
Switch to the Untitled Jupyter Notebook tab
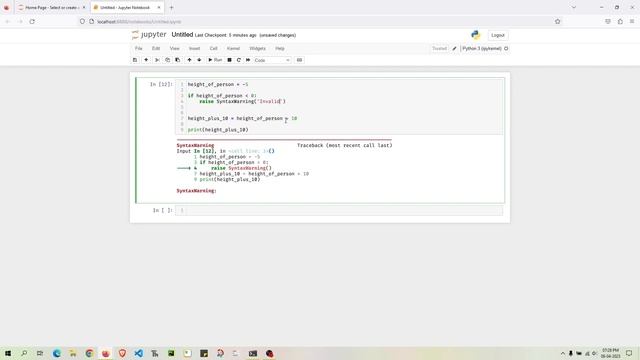pyautogui.click(x=127, y=7)
